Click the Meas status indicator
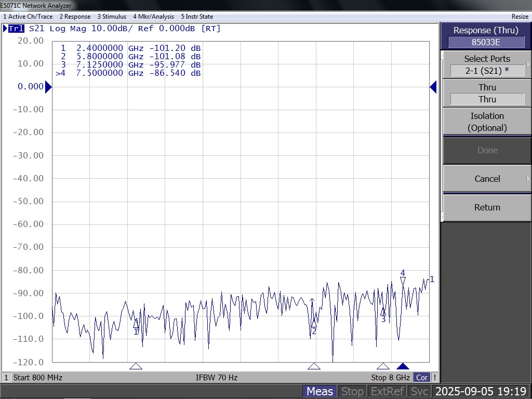Image resolution: width=532 pixels, height=399 pixels. (x=320, y=391)
